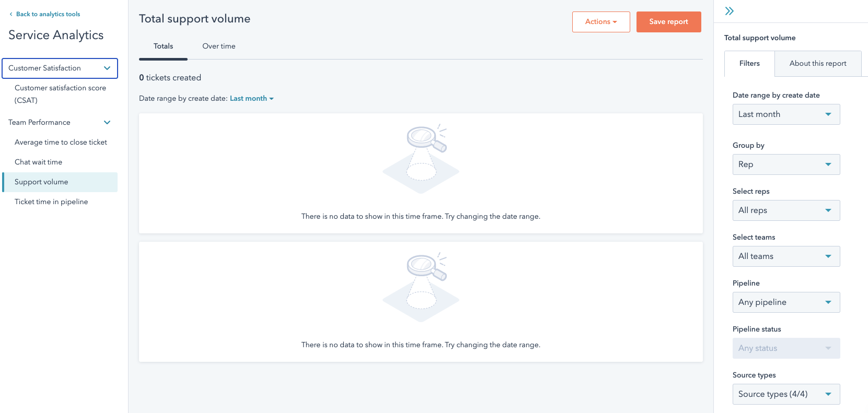Click the Save report button

pyautogui.click(x=668, y=21)
